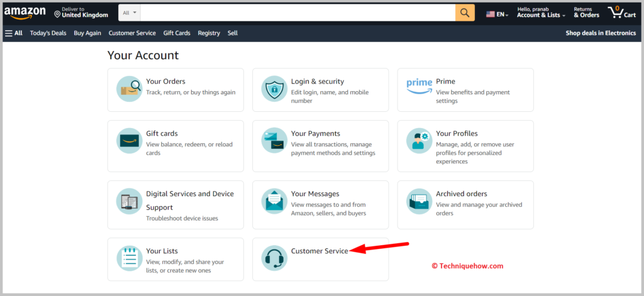Screen dimensions: 644x296
Task: Click the Customer Service headset icon
Action: tap(274, 258)
